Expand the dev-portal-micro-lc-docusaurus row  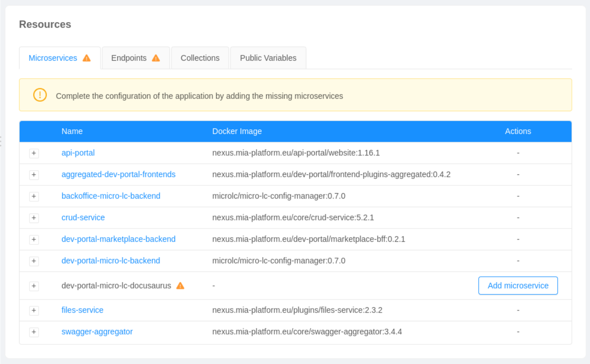tap(34, 286)
